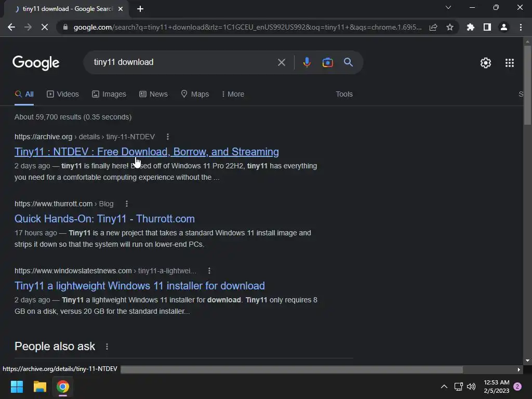Expand the More search filters

click(233, 94)
